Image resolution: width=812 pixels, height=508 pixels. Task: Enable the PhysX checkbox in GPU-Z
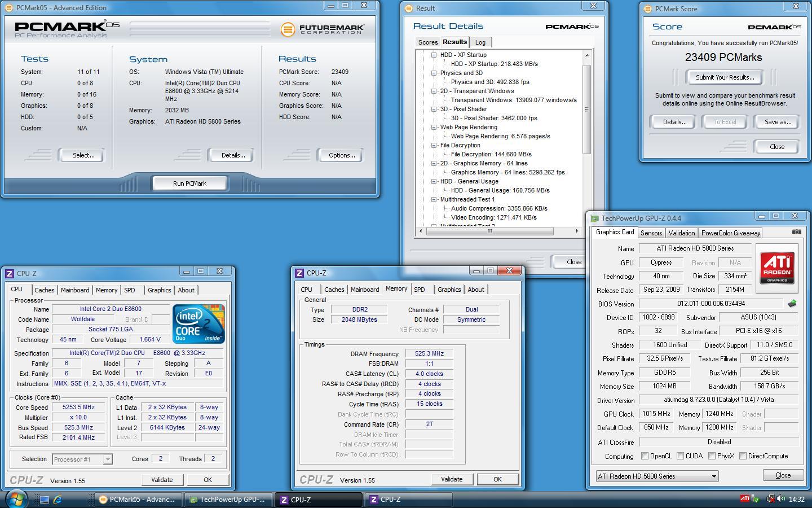712,456
